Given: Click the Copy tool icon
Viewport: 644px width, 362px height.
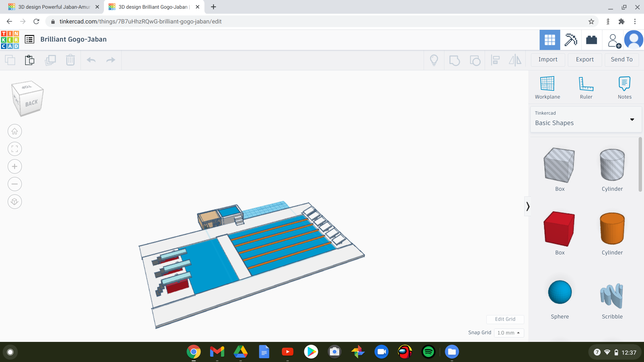Looking at the screenshot, I should tap(10, 60).
